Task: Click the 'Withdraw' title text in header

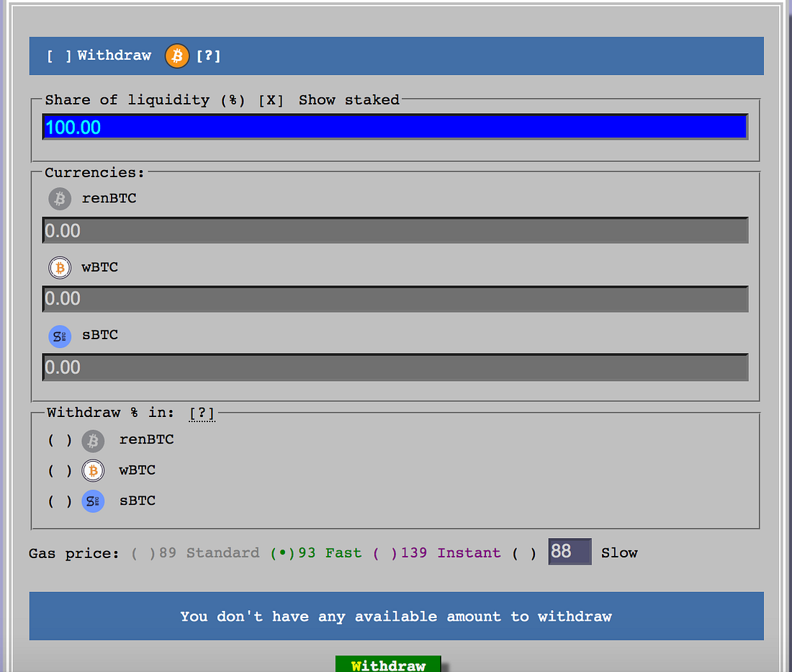Action: (x=114, y=55)
